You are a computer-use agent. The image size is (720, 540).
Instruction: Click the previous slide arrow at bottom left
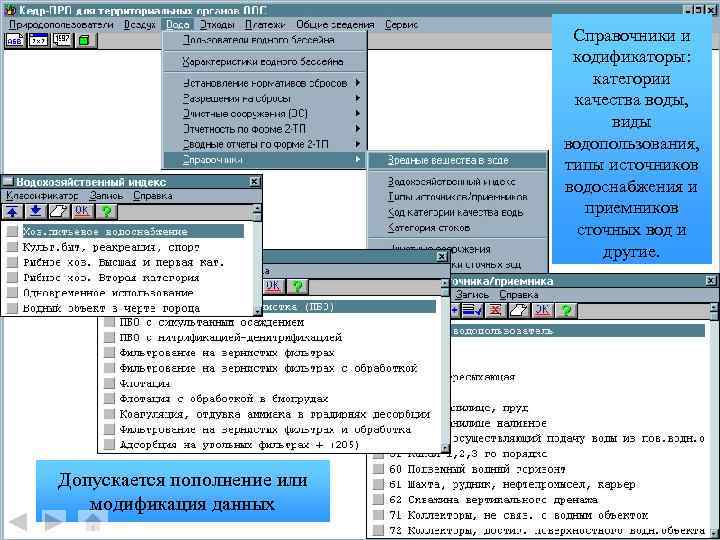click(x=18, y=522)
